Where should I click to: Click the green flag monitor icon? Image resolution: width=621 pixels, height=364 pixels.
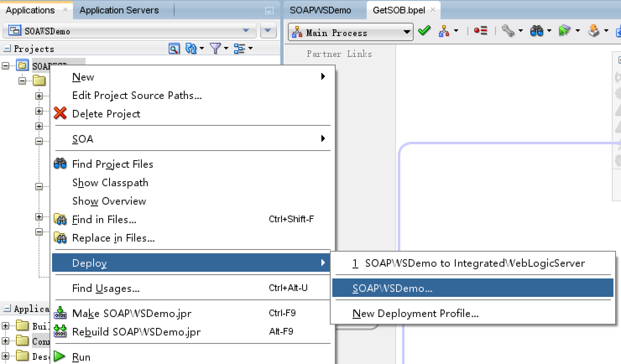565,31
